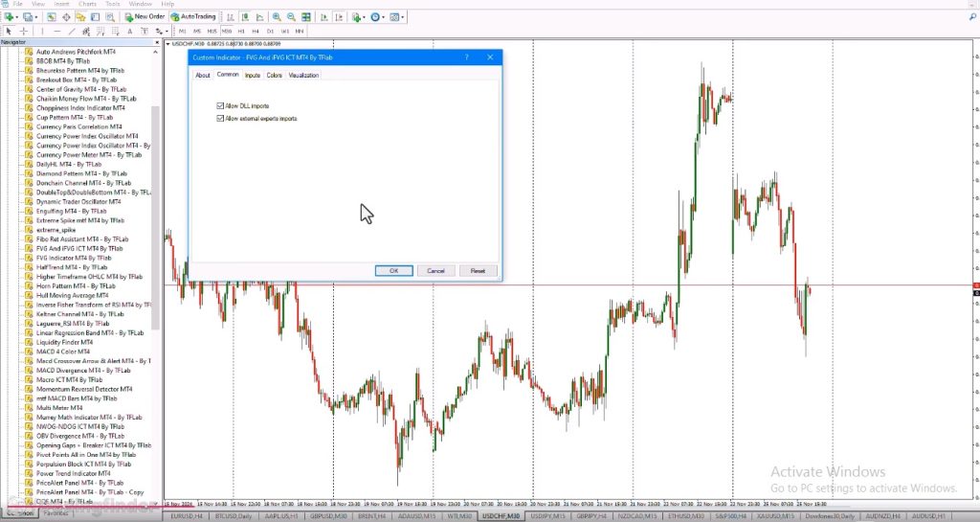Image resolution: width=980 pixels, height=522 pixels.
Task: Select the crosshair cursor tool
Action: 24,31
